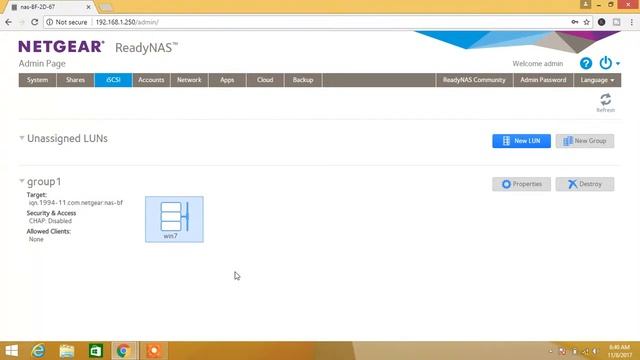The height and width of the screenshot is (360, 640).
Task: Open the Windows Start button
Action: [x=11, y=351]
